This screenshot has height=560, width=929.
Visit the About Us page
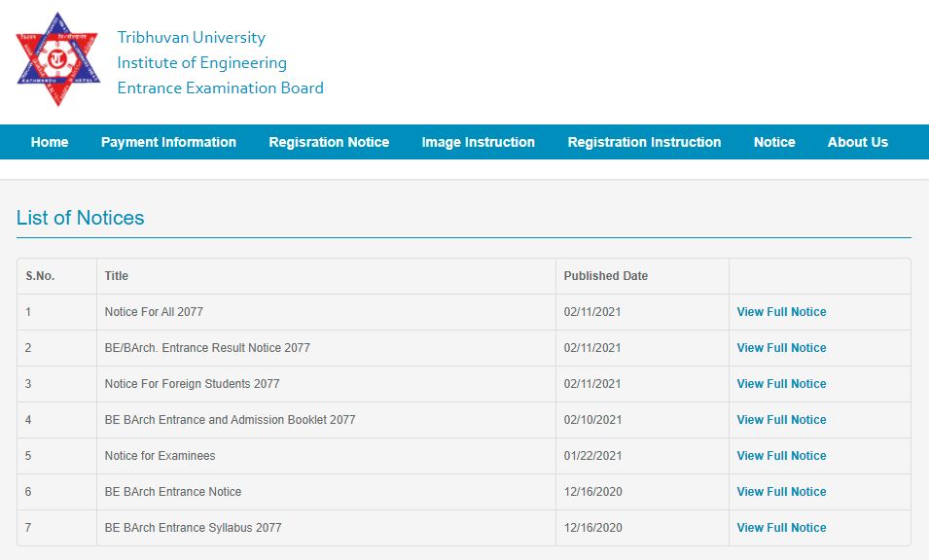point(857,142)
